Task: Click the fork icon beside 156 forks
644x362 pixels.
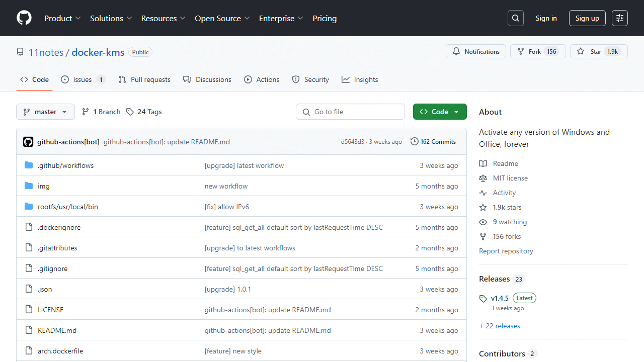Action: (483, 236)
